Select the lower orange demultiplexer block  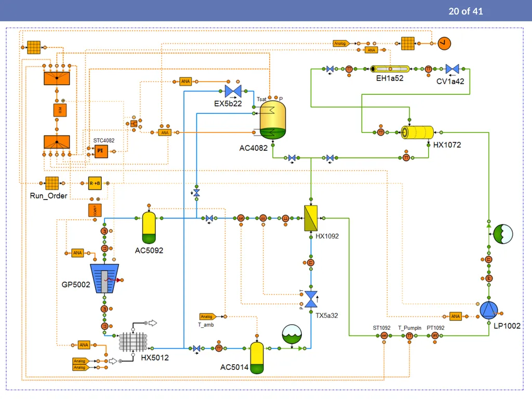coord(57,142)
